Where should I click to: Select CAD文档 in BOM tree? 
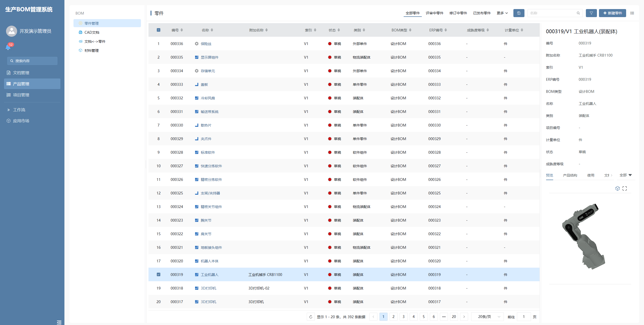click(92, 32)
